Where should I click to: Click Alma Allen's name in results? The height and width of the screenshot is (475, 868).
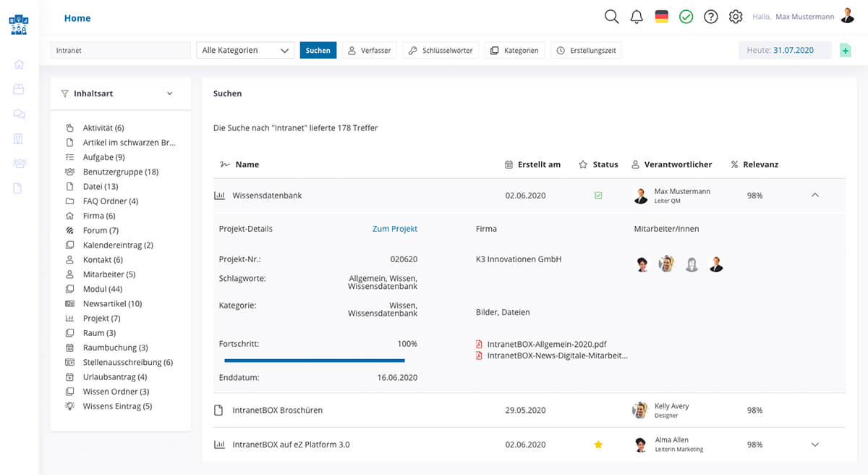(672, 440)
